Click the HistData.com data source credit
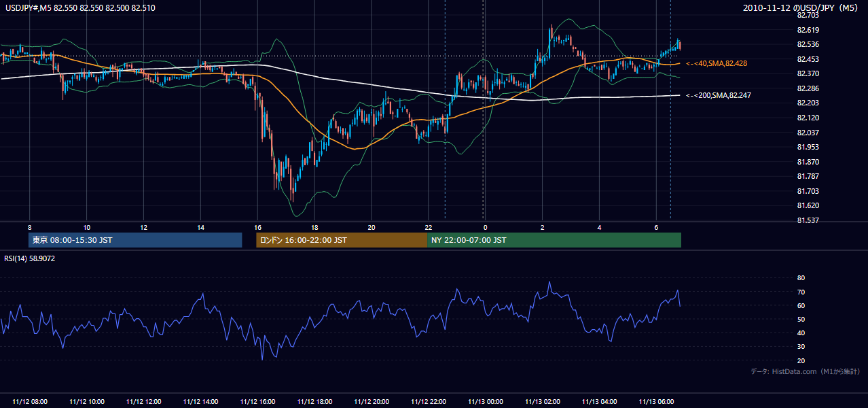868x408 pixels. point(806,371)
